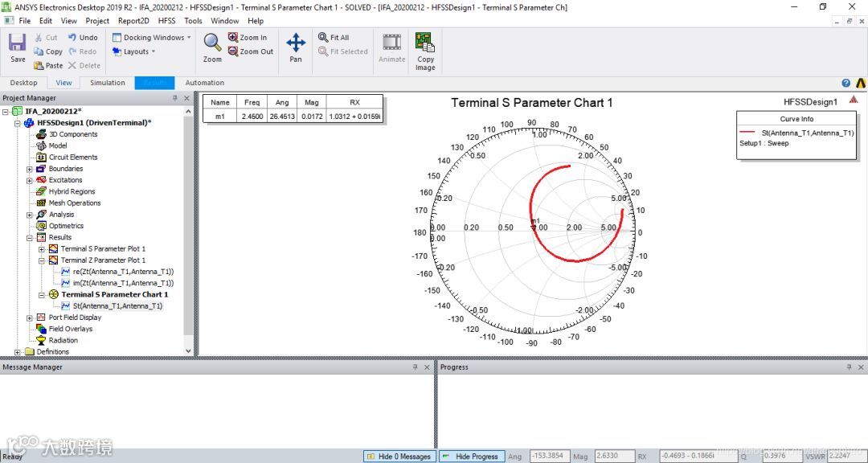The height and width of the screenshot is (463, 868).
Task: Expand the Boundaries node
Action: tap(30, 169)
